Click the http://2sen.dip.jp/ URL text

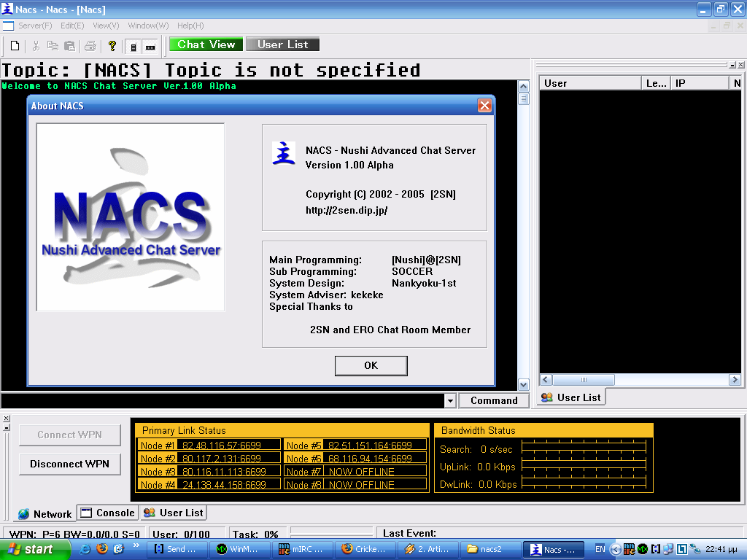pyautogui.click(x=347, y=211)
